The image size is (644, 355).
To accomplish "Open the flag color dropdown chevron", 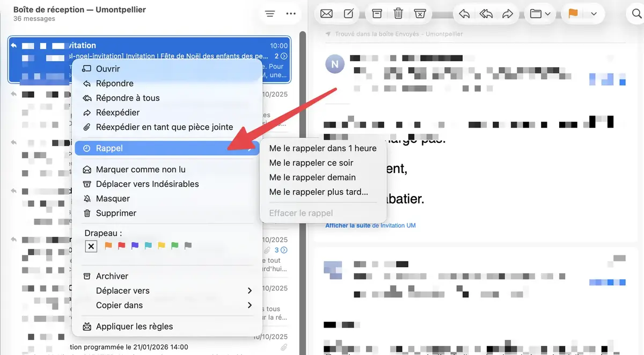I will coord(594,13).
